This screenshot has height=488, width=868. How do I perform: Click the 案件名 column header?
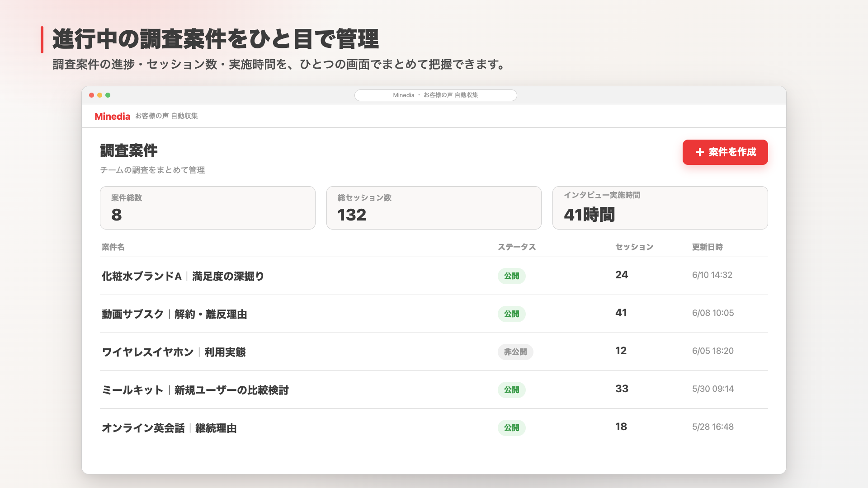tap(113, 247)
